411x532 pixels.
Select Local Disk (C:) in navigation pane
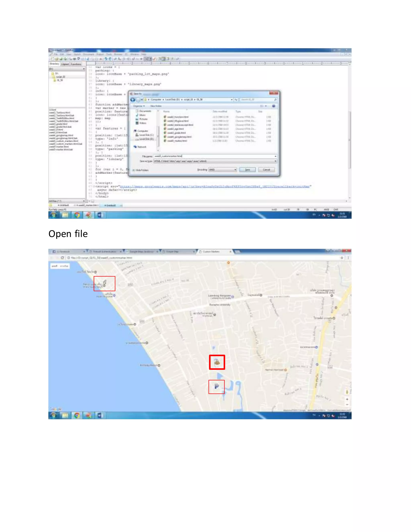(x=146, y=135)
